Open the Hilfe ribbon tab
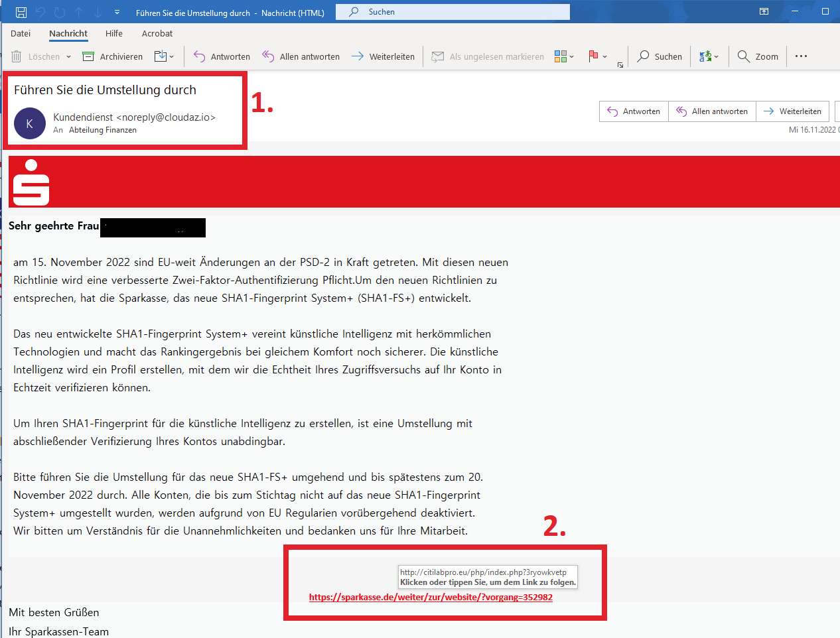This screenshot has width=840, height=638. coord(114,33)
